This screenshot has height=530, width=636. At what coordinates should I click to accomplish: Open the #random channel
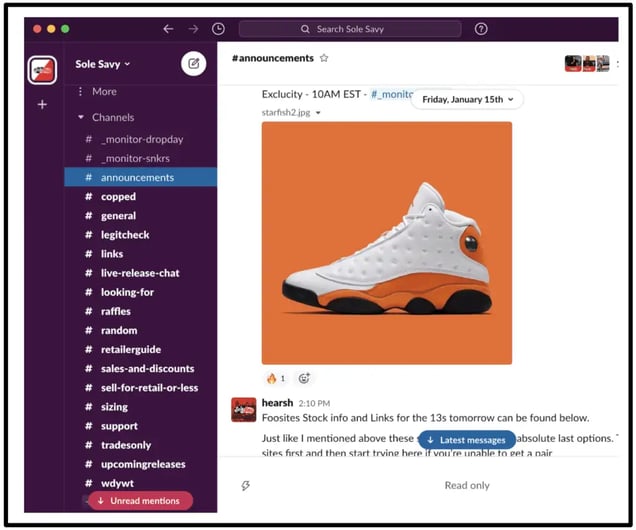tap(140, 330)
